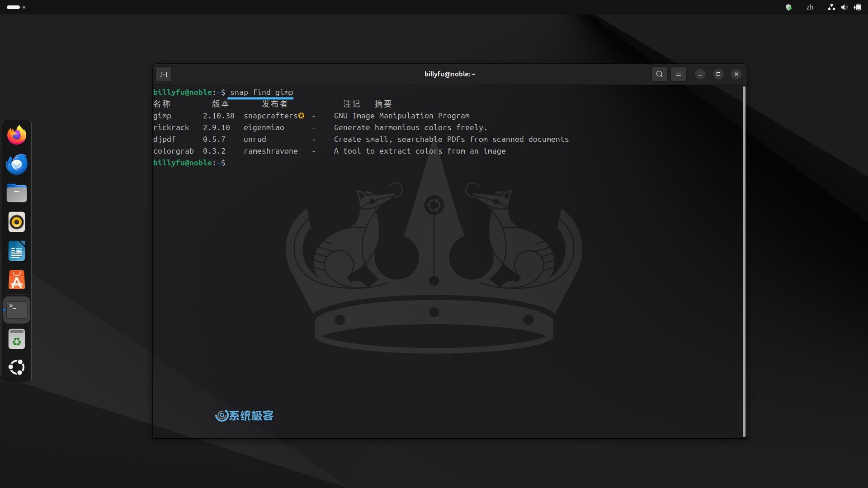The image size is (868, 488).
Task: Click 'Generate harmonious colors freely.' text
Action: 410,127
